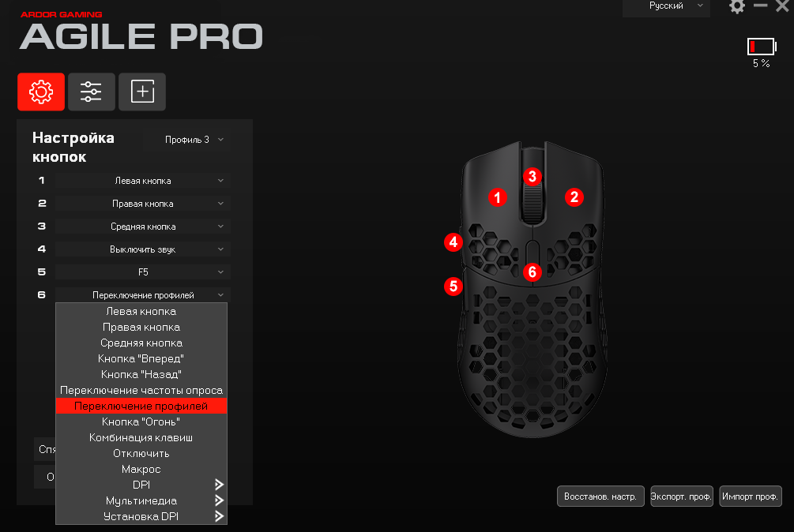Expand the Мультимедиа submenu arrow
Image resolution: width=794 pixels, height=532 pixels.
click(219, 500)
